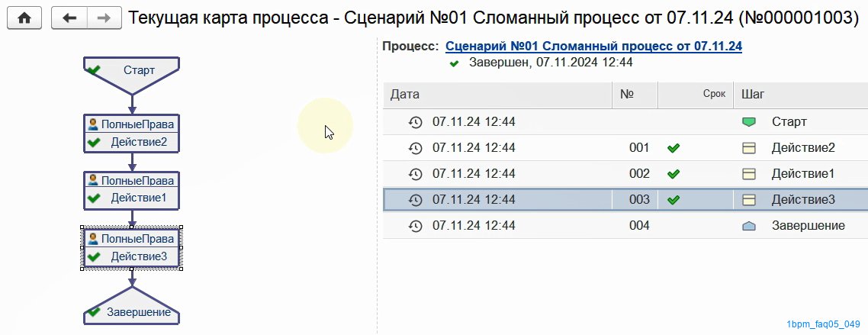Select the Завершение row numbered 004
Image resolution: width=868 pixels, height=335 pixels.
[625, 226]
